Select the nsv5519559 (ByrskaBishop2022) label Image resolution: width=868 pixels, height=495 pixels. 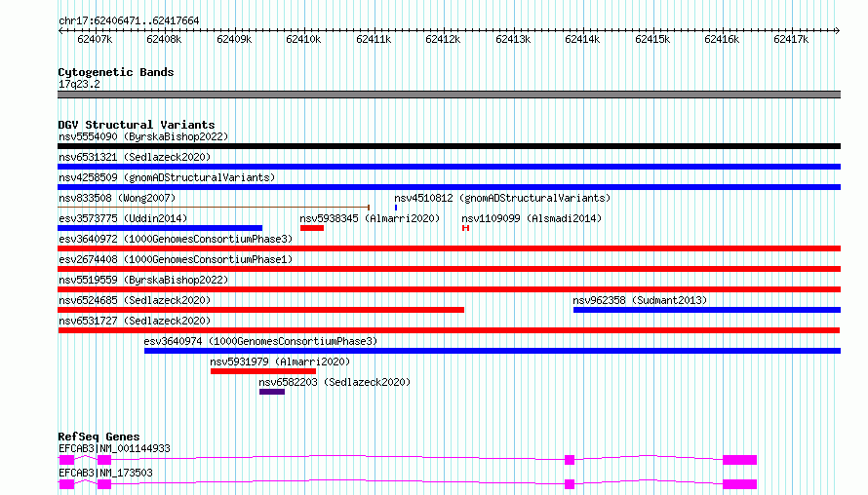point(143,280)
